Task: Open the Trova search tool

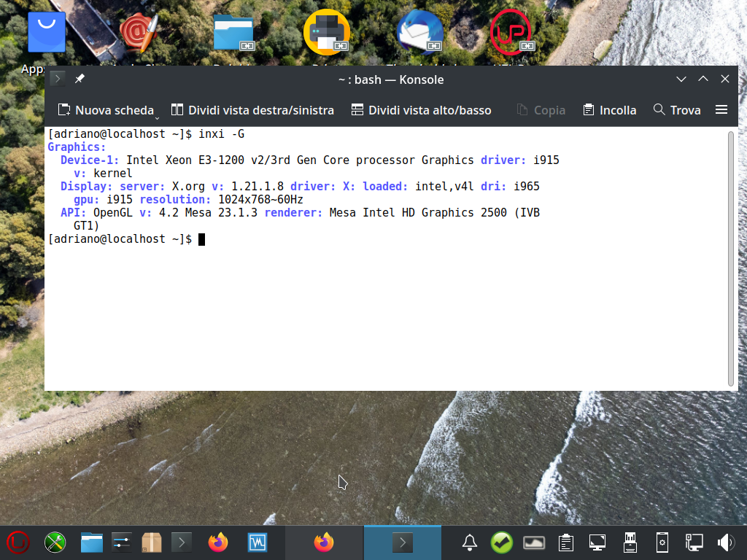Action: pyautogui.click(x=677, y=110)
